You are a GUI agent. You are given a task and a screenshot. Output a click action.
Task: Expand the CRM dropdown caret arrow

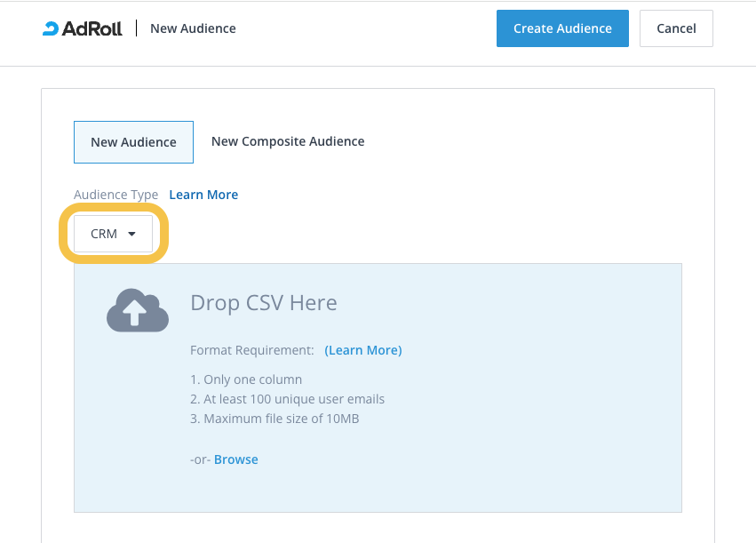pyautogui.click(x=132, y=235)
